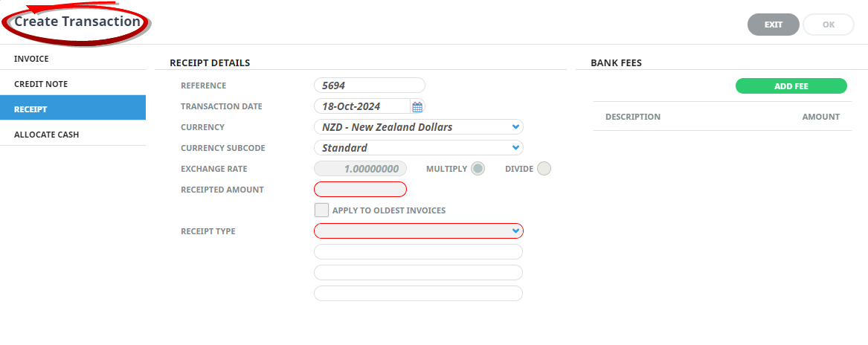Viewport: 868px width, 345px height.
Task: Click the Exchange Rate field
Action: coord(360,169)
